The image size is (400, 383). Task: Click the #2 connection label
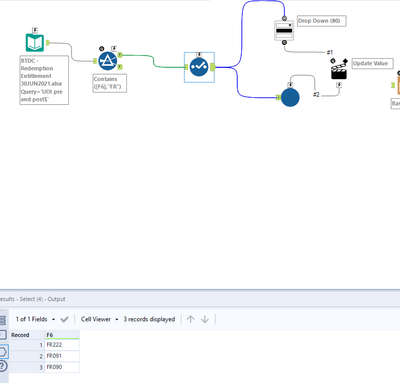click(316, 95)
